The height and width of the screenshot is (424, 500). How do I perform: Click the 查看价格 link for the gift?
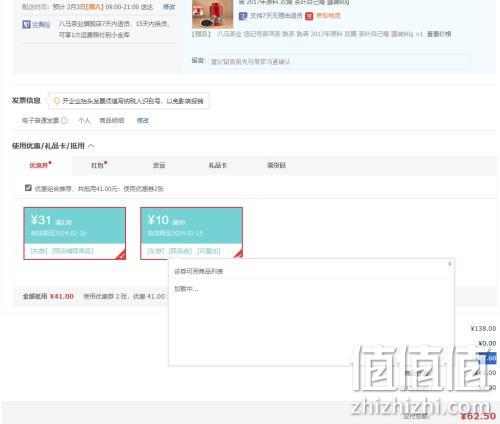(x=439, y=34)
